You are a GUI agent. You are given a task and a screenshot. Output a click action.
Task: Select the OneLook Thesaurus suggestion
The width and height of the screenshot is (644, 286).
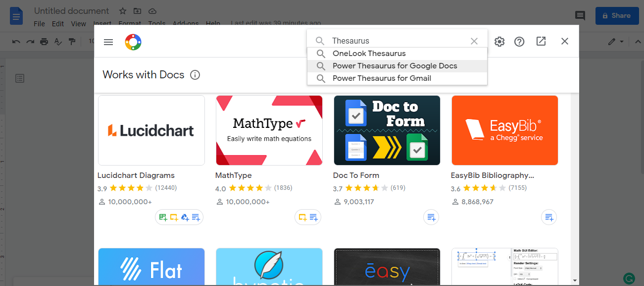396,53
